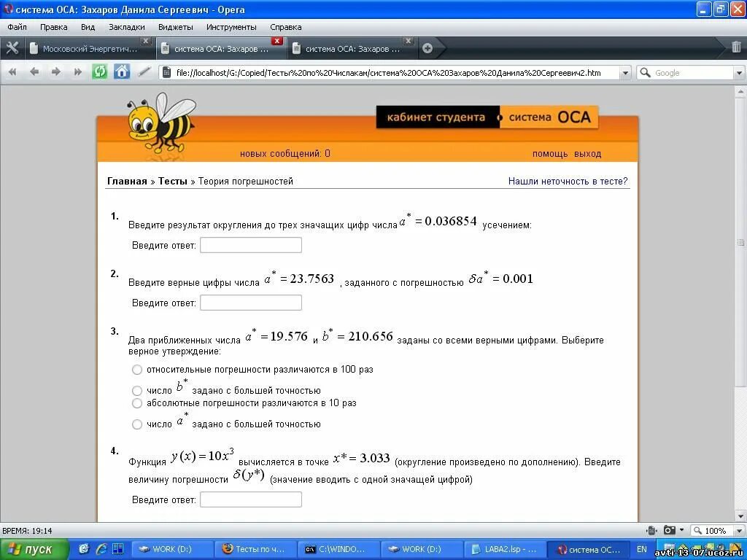Screen dimensions: 747x560
Task: Switch to the third система ОСА tab
Action: (352, 49)
